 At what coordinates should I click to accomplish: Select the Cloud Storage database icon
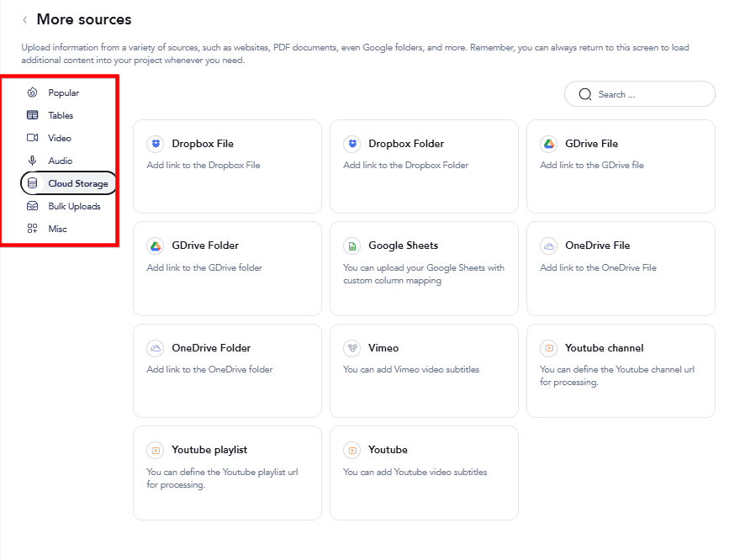click(32, 182)
